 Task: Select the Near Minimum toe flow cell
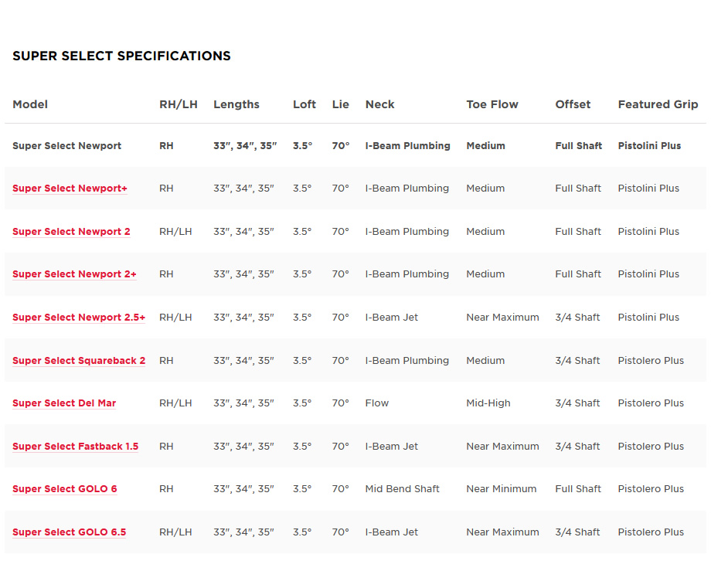[x=502, y=489]
